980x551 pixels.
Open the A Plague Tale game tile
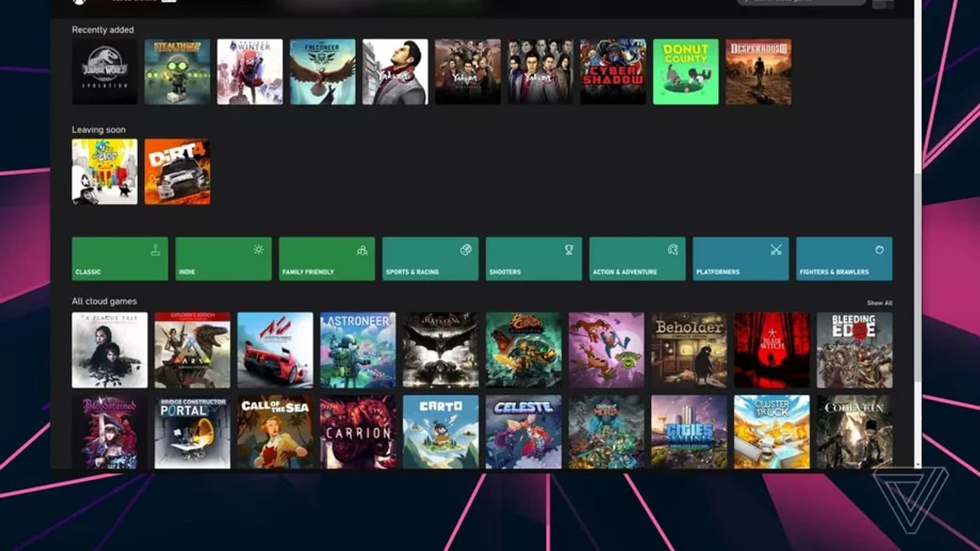pyautogui.click(x=110, y=350)
